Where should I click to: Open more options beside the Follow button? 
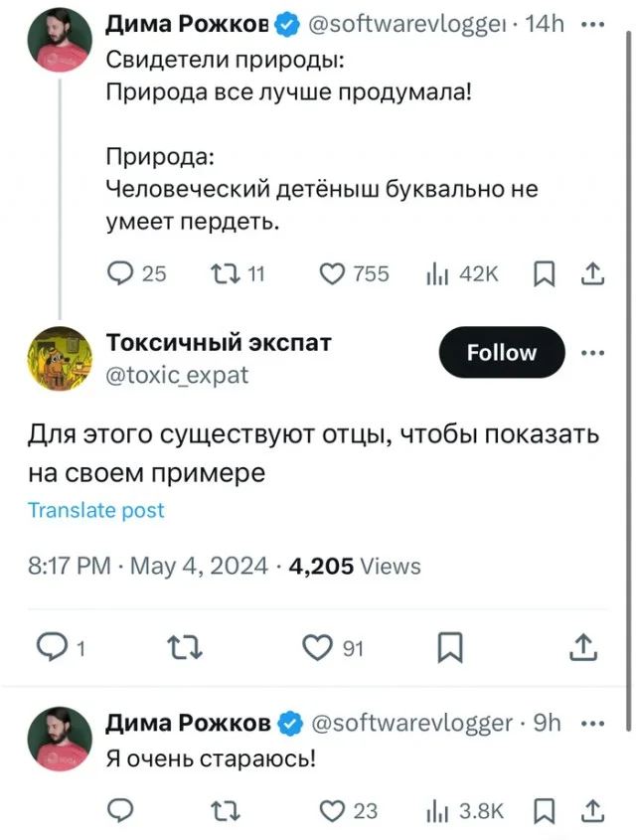tap(592, 352)
